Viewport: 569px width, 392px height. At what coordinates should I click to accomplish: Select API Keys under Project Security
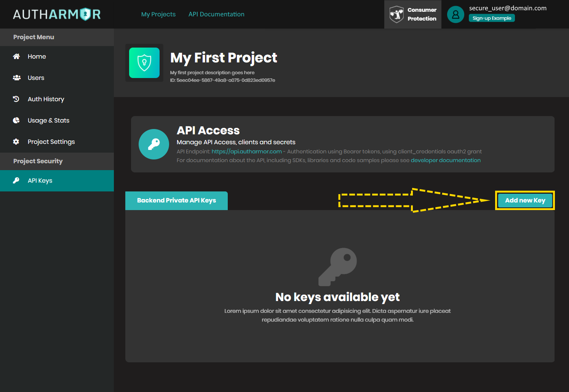(x=57, y=180)
